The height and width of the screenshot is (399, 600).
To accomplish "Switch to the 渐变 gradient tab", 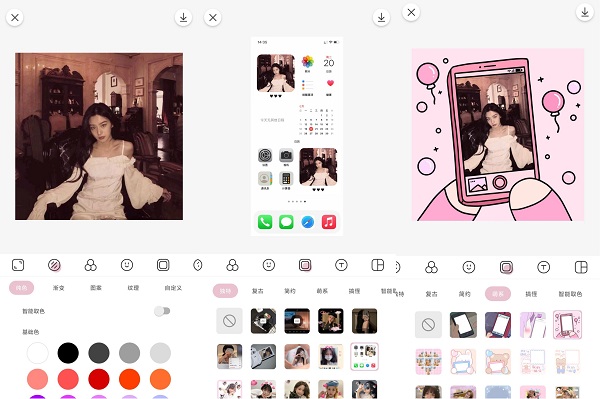I will tap(59, 288).
